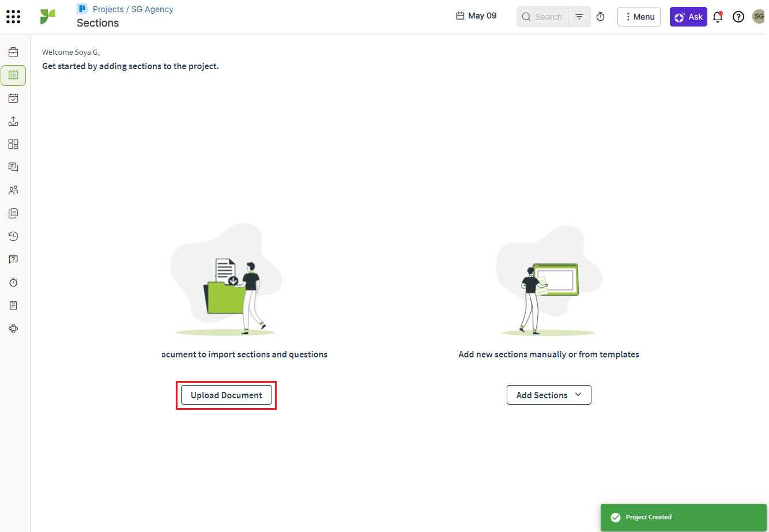Expand the Add Sections dropdown
The height and width of the screenshot is (532, 769).
pos(549,395)
